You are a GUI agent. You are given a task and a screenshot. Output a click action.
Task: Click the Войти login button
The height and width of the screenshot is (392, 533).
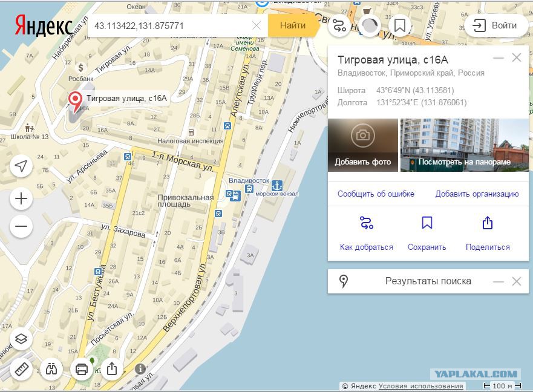click(x=496, y=25)
